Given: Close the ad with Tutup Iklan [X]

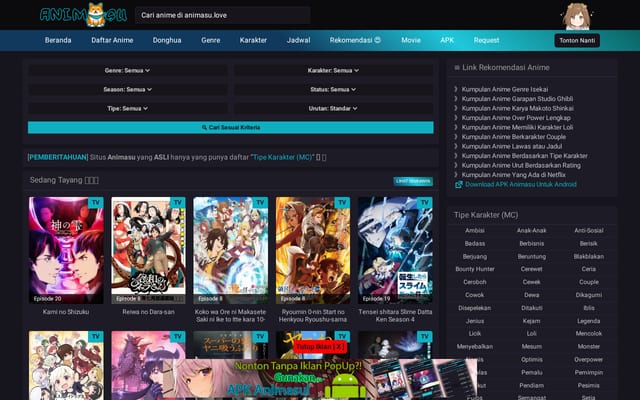Looking at the screenshot, I should (320, 347).
